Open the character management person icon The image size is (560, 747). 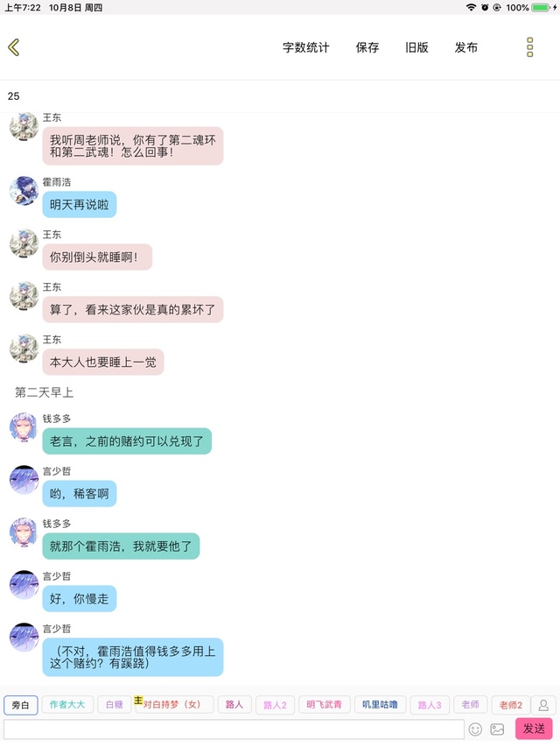pyautogui.click(x=543, y=705)
